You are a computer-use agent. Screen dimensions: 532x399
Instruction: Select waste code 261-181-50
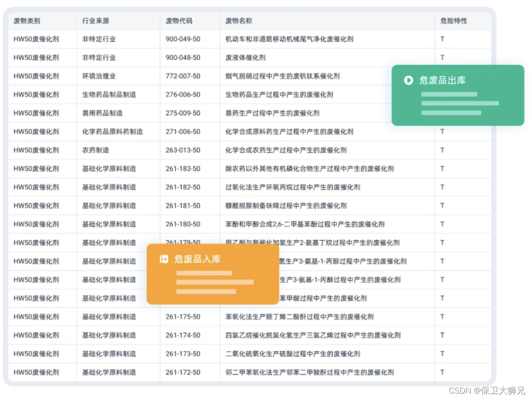(x=183, y=206)
